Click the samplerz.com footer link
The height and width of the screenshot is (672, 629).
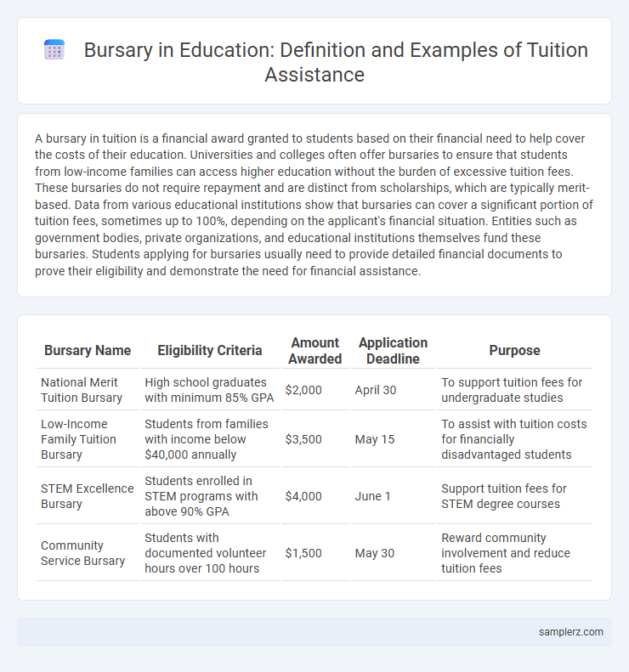click(570, 632)
